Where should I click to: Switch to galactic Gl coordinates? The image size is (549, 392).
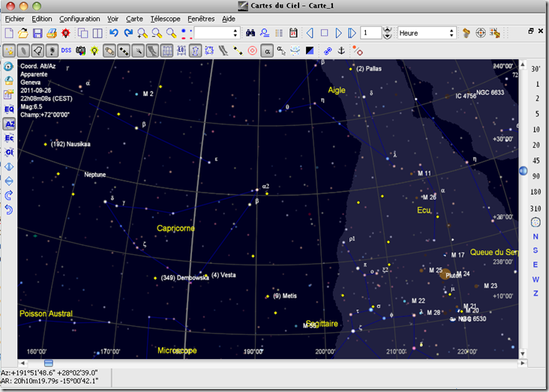point(9,152)
